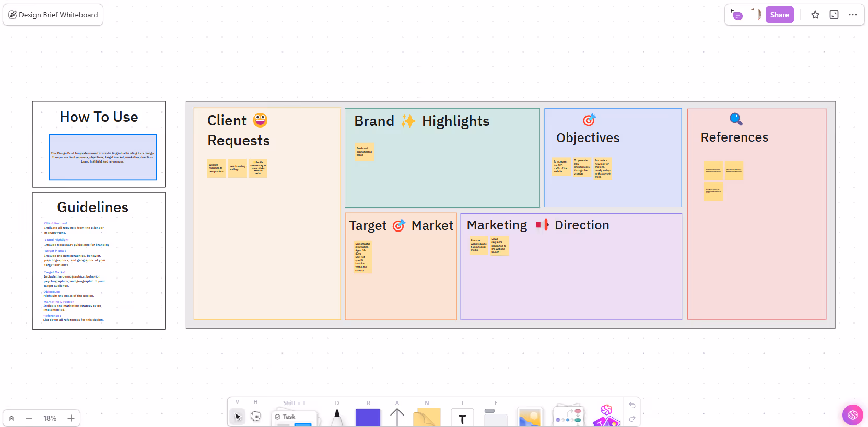
Task: Click the Undo arrow
Action: pyautogui.click(x=632, y=405)
